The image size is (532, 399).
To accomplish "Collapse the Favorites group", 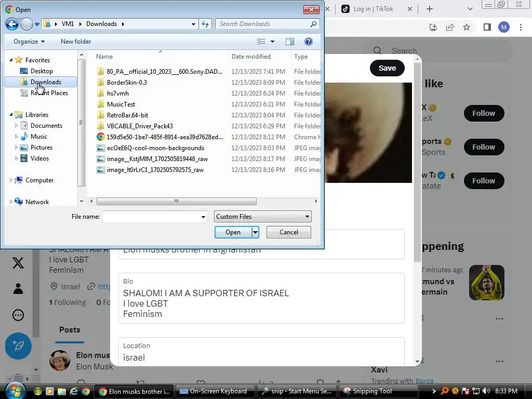I will [x=11, y=60].
